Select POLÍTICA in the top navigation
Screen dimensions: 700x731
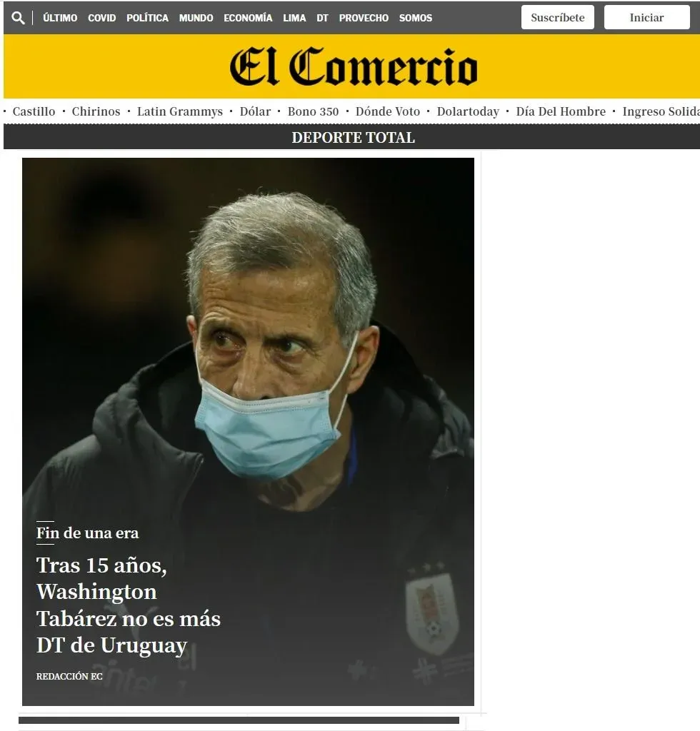tap(147, 18)
